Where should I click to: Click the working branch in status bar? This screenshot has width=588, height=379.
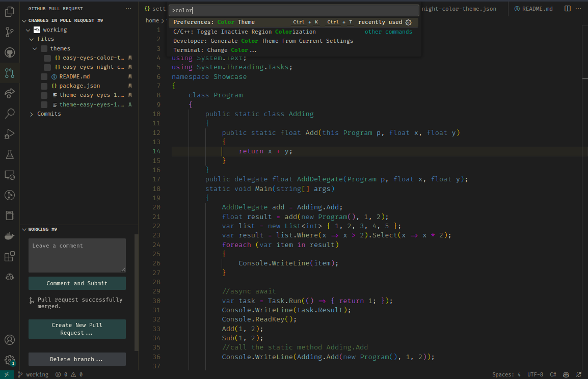33,374
